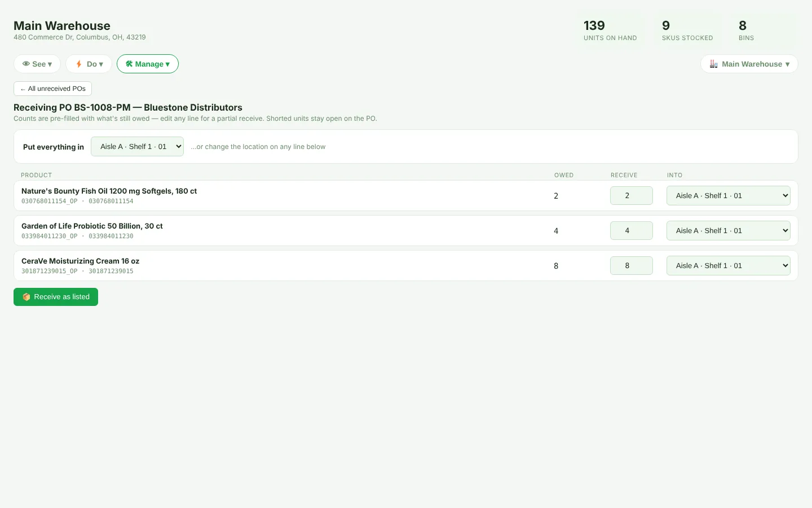The height and width of the screenshot is (508, 812).
Task: Click the owed value 8 for CeraVe
Action: (x=556, y=266)
